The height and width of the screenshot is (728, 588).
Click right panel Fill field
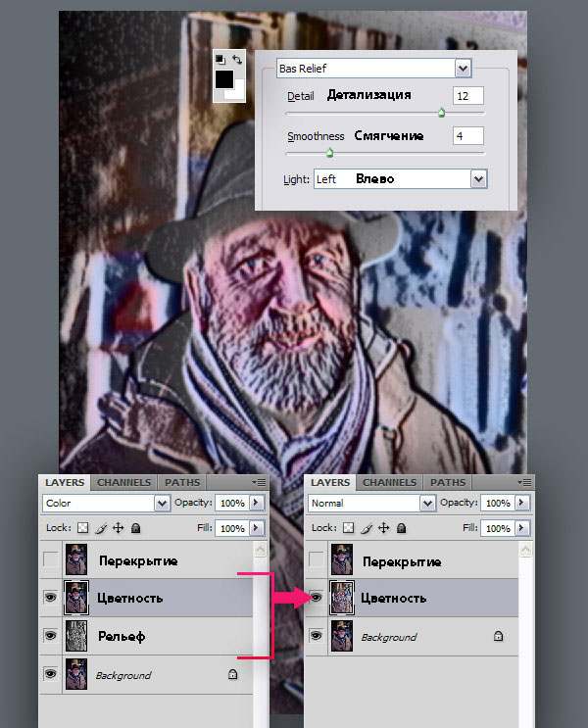[x=498, y=528]
